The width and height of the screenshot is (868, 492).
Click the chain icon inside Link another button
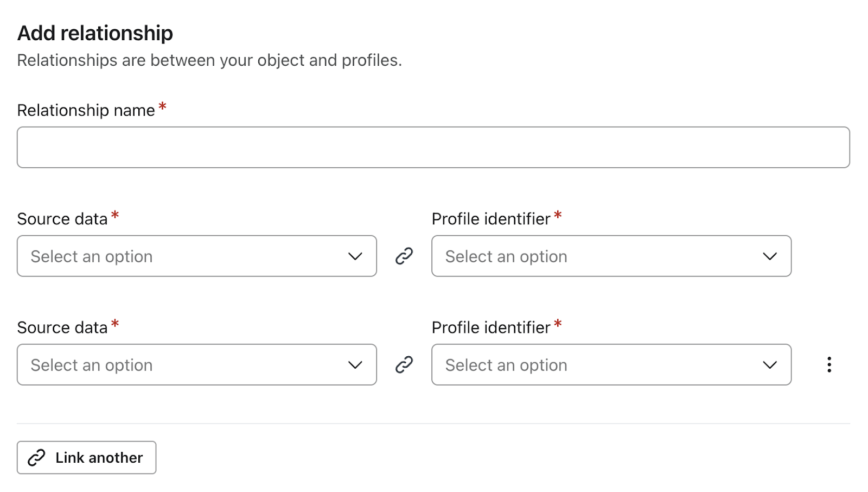tap(36, 458)
